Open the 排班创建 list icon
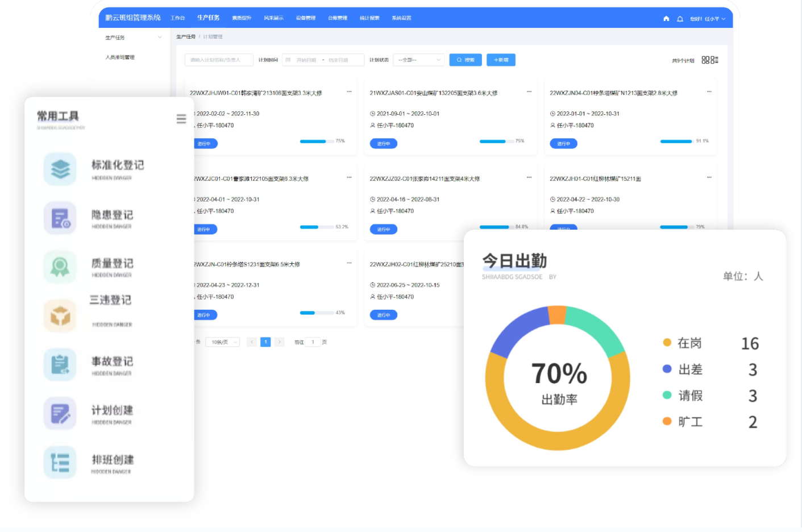The height and width of the screenshot is (532, 802). 60,462
